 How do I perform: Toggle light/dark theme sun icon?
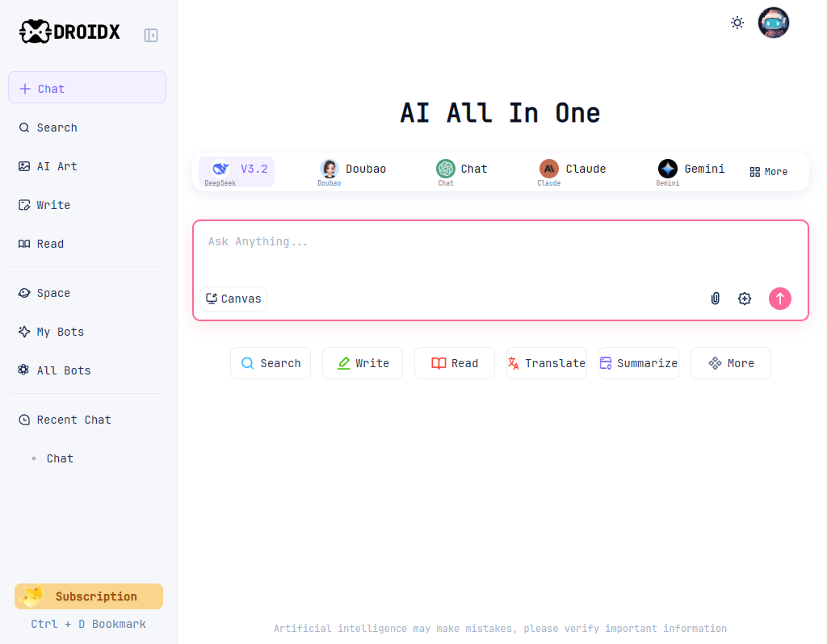coord(737,23)
